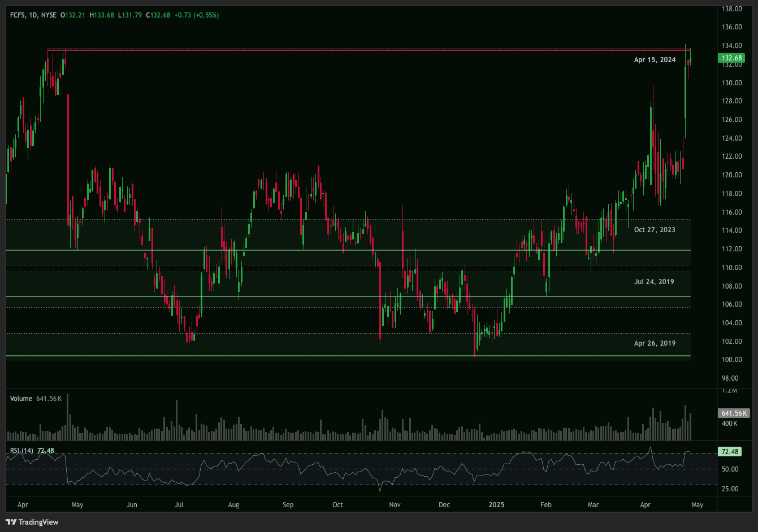This screenshot has width=758, height=532.
Task: Click the Oct 27, 2023 level label
Action: (655, 230)
